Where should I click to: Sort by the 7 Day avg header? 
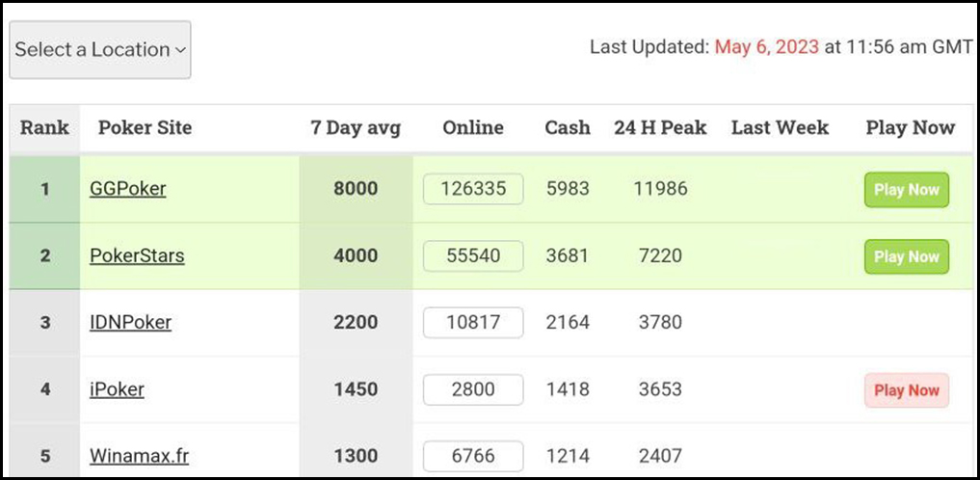(x=356, y=127)
